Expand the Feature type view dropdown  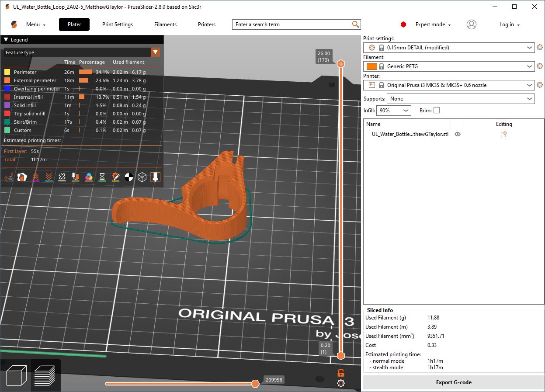[x=155, y=52]
